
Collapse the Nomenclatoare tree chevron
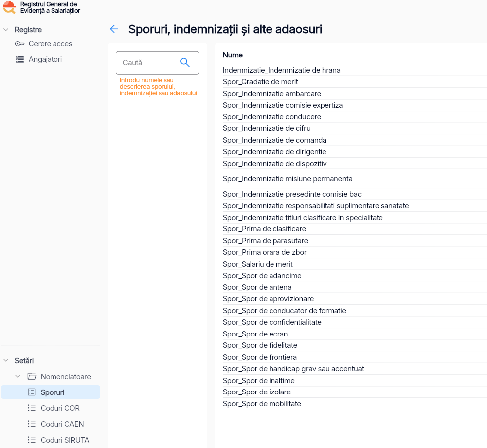[x=18, y=377]
